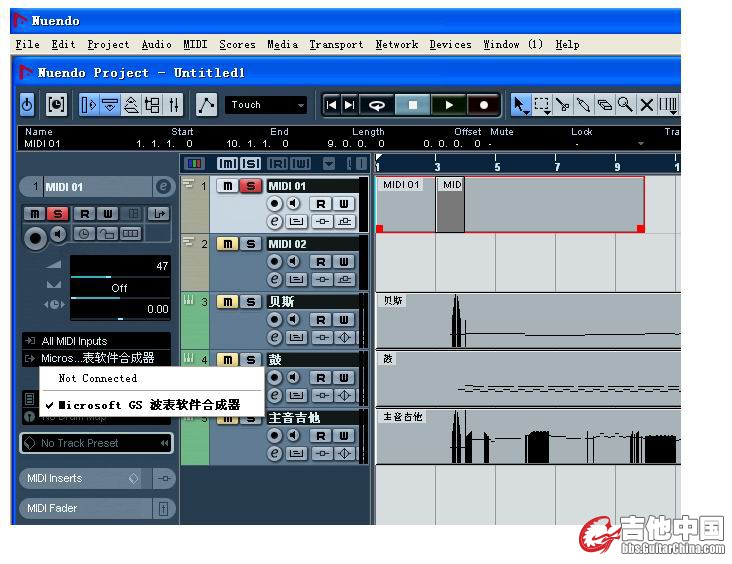Enable Read automation on MIDI 01 track

pos(321,204)
